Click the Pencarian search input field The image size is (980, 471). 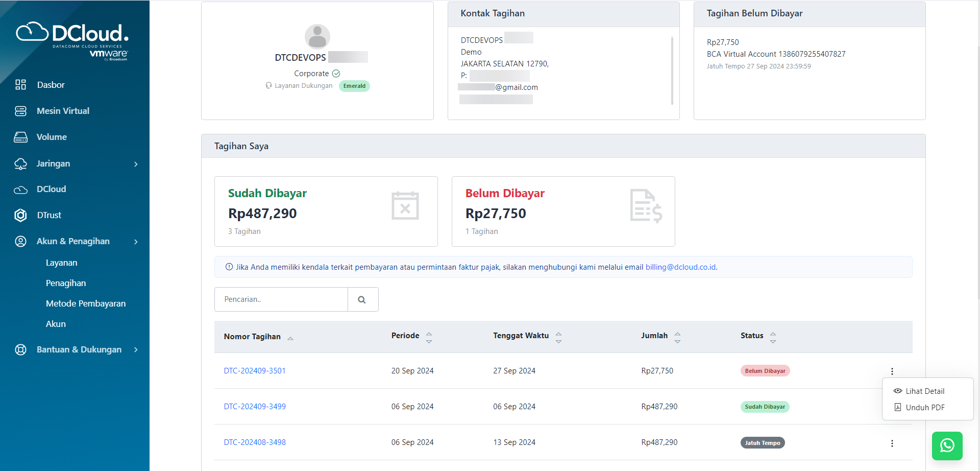point(281,299)
